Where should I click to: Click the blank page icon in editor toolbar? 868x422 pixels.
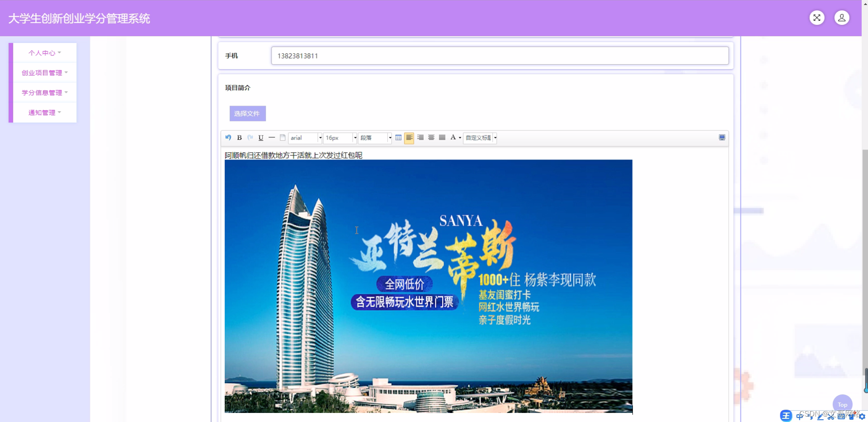point(283,138)
